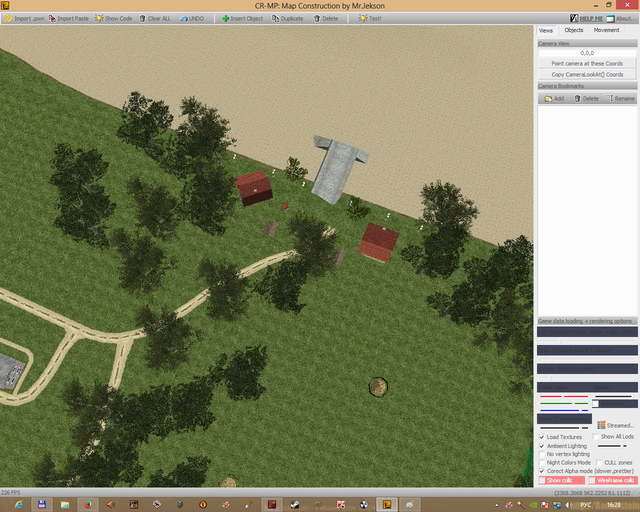Viewport: 640px width, 512px height.
Task: Toggle Corect Alpha mode checkbox
Action: point(542,471)
